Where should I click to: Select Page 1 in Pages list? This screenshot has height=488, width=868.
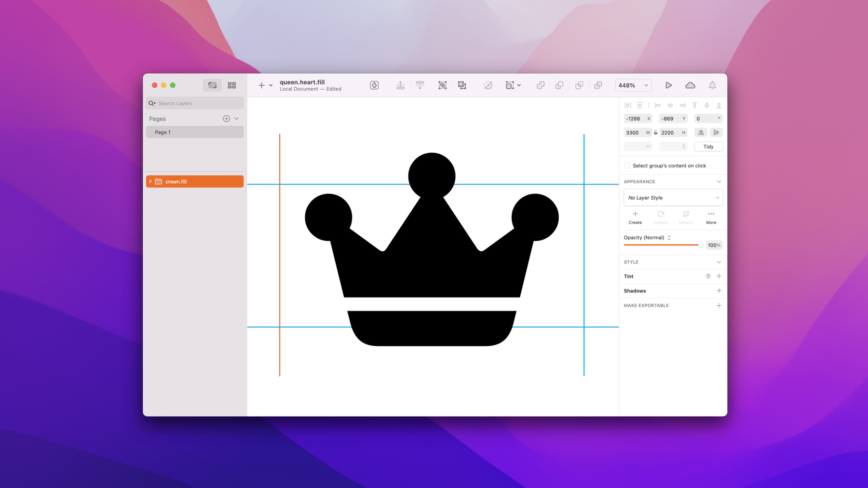coord(195,132)
